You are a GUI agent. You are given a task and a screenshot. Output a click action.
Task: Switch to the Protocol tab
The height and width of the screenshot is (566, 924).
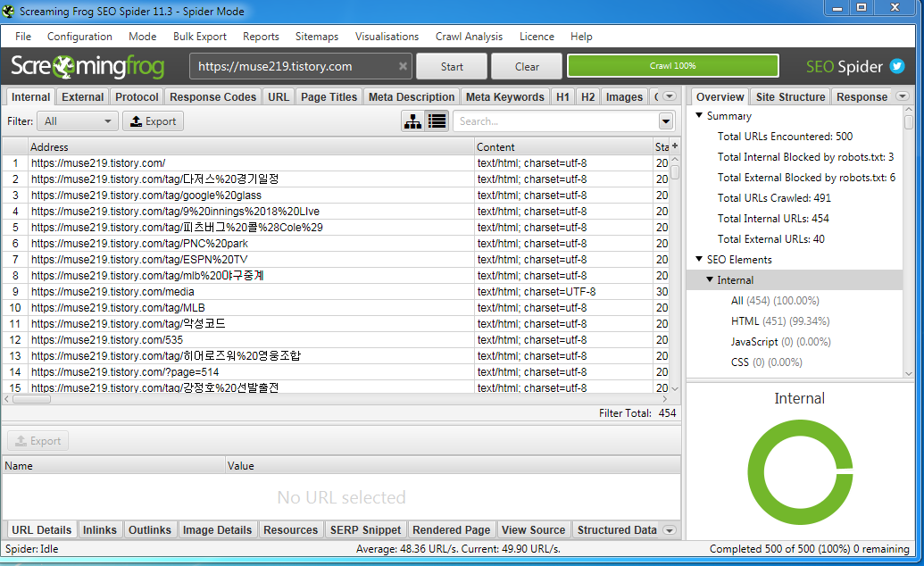pos(137,96)
